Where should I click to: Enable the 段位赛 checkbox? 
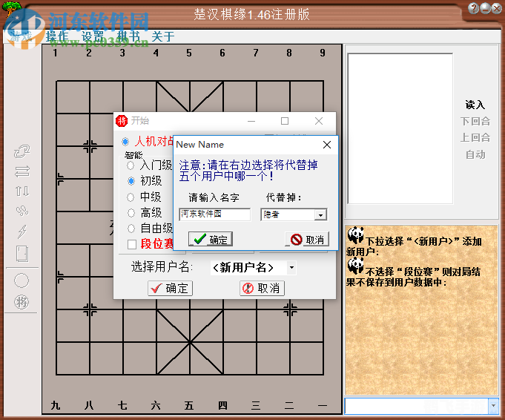[x=132, y=244]
